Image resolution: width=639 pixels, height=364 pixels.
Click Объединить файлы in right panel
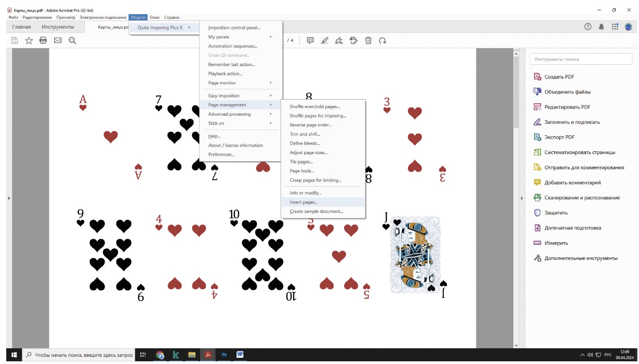tap(567, 92)
